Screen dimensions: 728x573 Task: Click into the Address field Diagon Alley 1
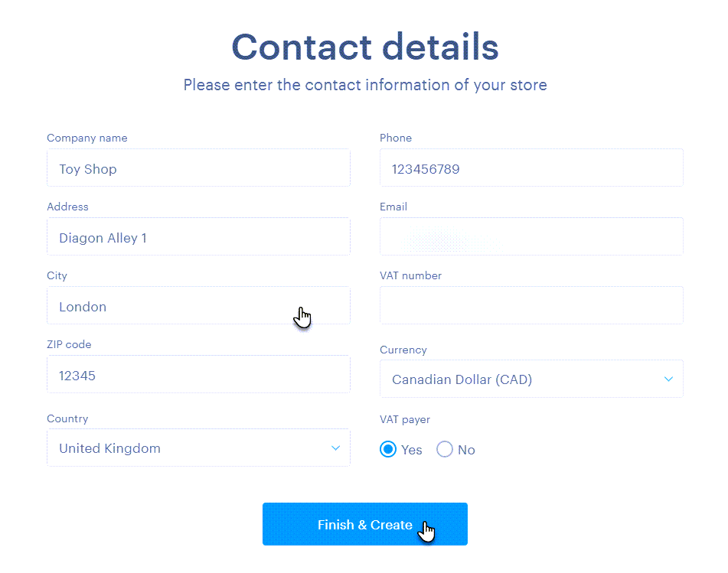198,237
